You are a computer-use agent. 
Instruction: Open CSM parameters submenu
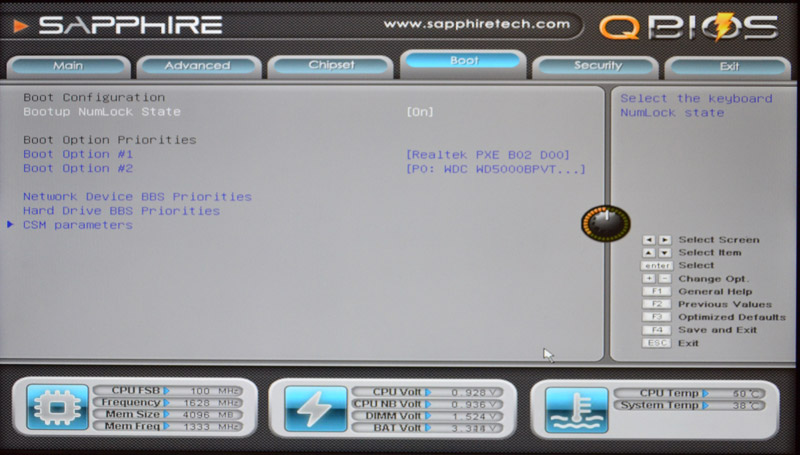point(78,225)
